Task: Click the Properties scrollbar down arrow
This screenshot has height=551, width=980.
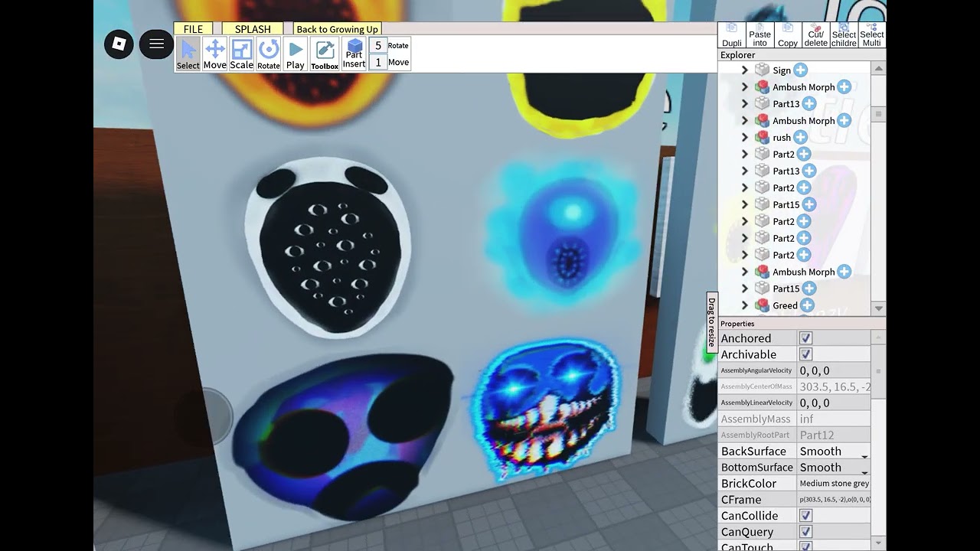Action: pos(879,544)
